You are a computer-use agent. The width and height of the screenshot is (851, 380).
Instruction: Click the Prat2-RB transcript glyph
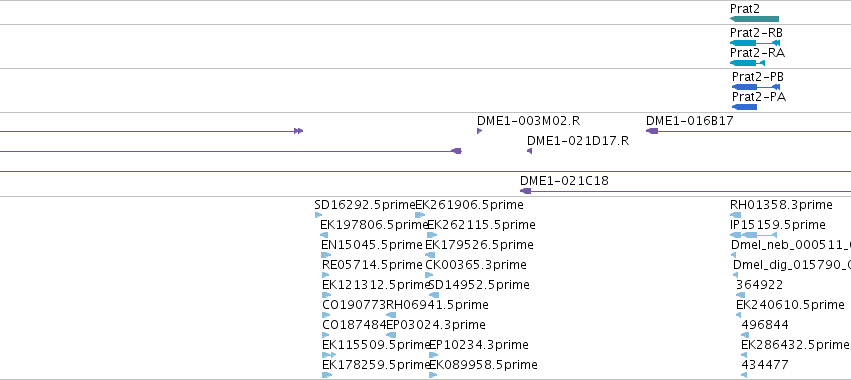pyautogui.click(x=755, y=43)
